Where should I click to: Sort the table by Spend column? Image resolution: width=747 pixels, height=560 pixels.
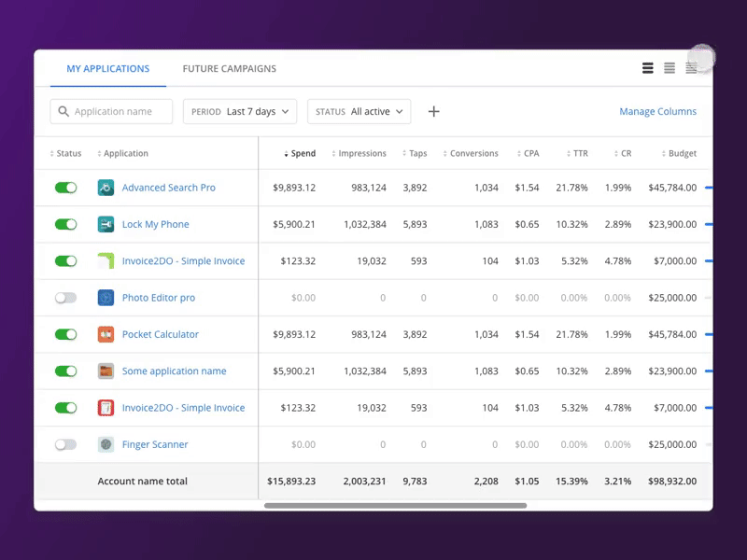302,154
